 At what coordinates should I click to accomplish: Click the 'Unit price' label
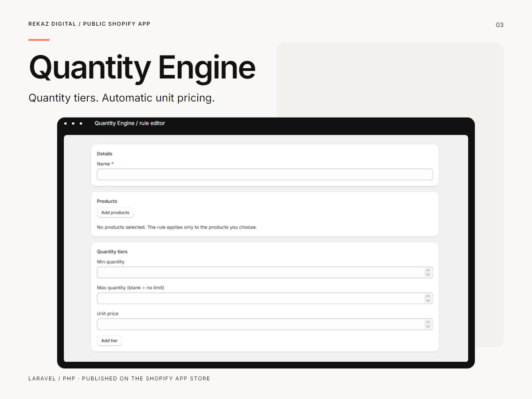[x=108, y=314]
